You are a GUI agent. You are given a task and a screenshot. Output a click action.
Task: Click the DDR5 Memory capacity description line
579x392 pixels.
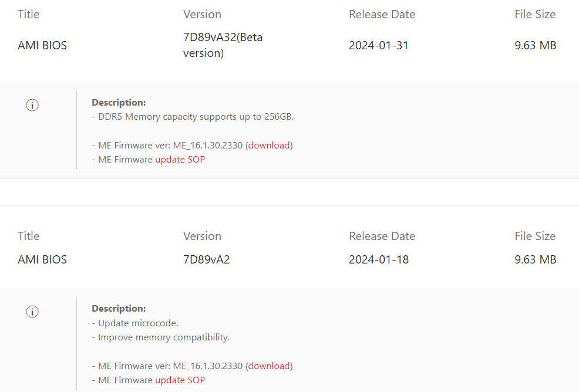point(193,117)
